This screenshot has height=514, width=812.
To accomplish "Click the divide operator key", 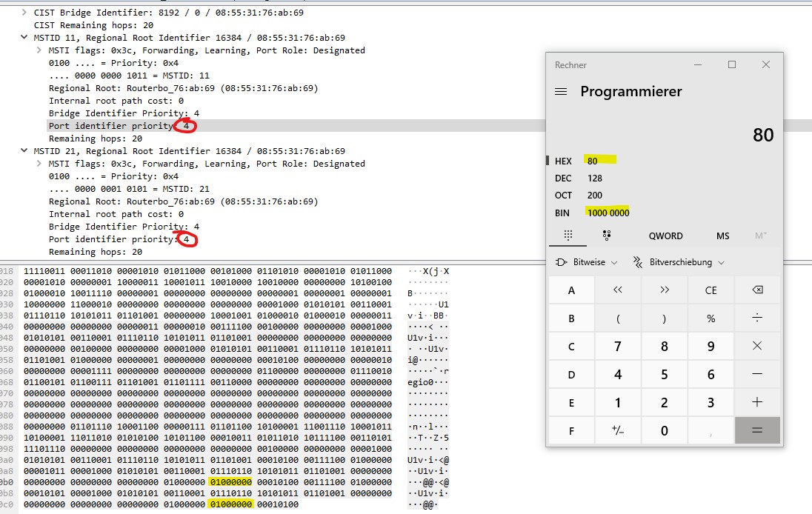I will (x=757, y=318).
